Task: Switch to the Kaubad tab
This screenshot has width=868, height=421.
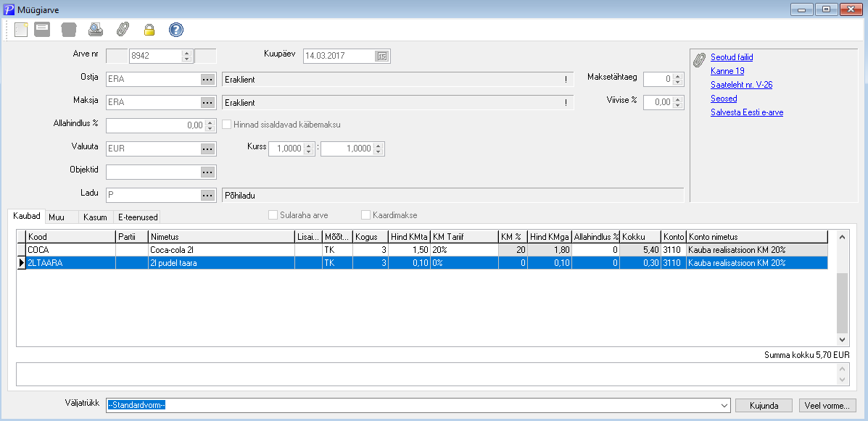Action: [27, 217]
